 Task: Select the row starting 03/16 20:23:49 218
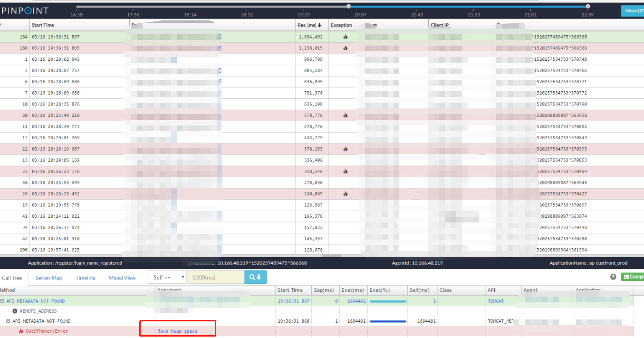(x=322, y=115)
